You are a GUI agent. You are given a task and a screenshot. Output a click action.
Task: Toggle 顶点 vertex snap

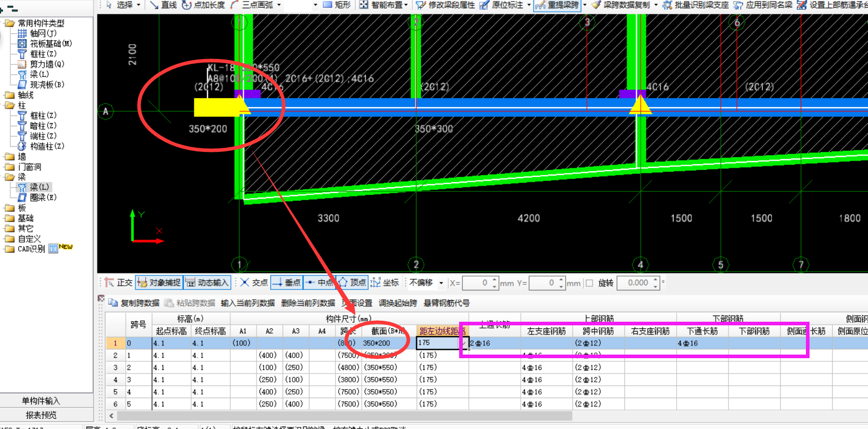click(352, 282)
